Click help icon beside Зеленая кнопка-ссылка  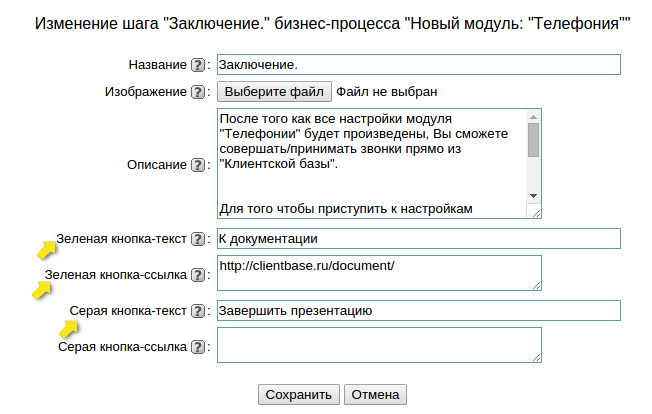pos(198,273)
